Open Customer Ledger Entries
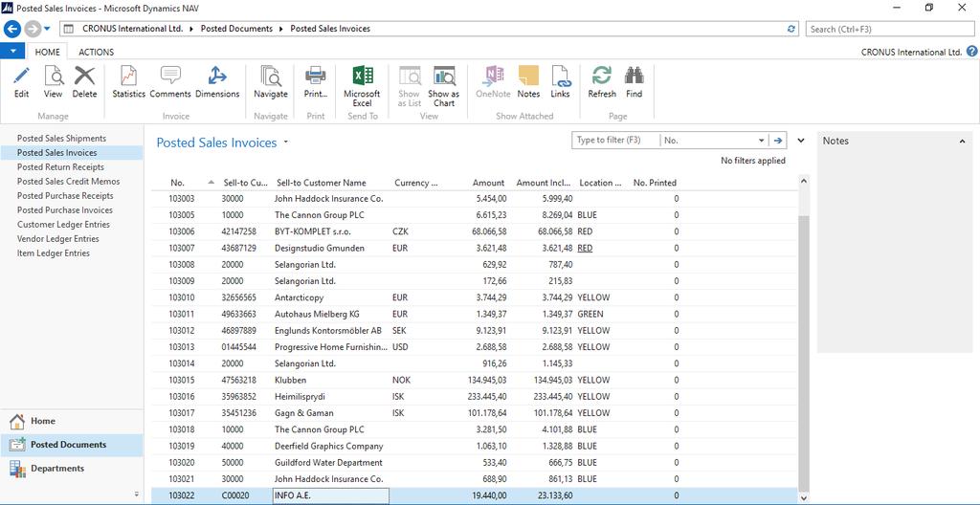This screenshot has width=980, height=505. (x=63, y=225)
